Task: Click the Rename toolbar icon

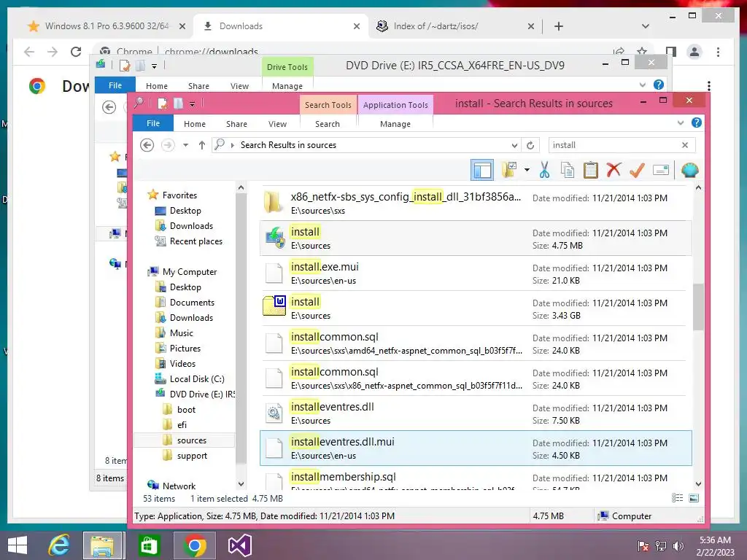Action: [661, 170]
